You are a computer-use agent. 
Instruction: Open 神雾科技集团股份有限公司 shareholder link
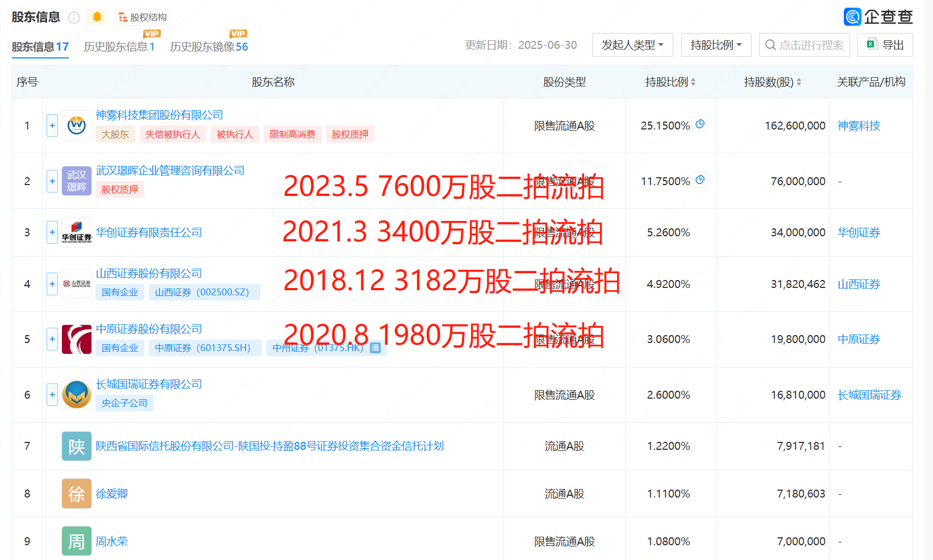tap(159, 115)
